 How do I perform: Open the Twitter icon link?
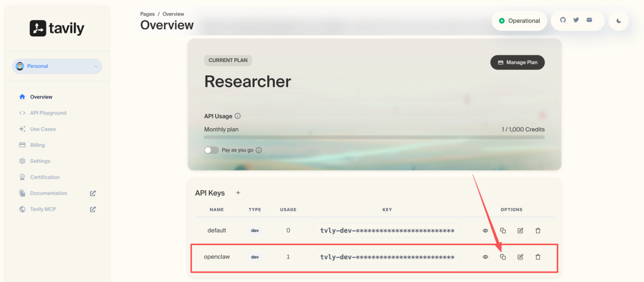[x=576, y=20]
